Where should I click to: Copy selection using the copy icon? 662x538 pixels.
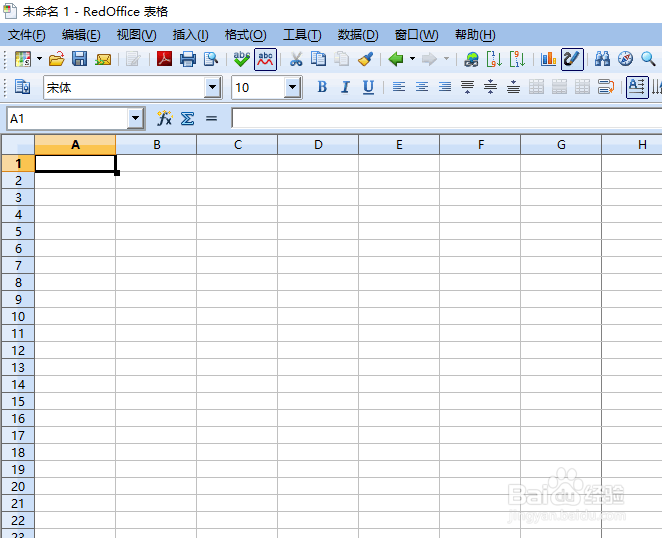pos(318,59)
